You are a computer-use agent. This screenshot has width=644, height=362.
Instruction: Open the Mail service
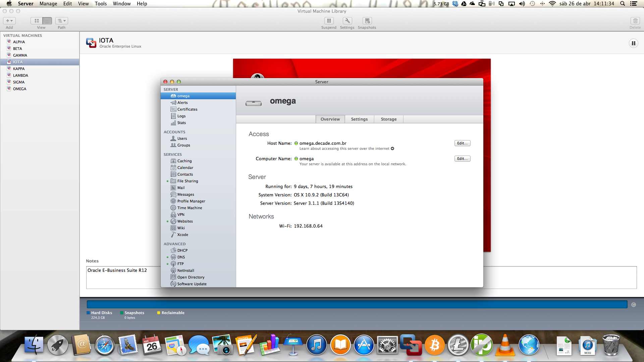pos(198,188)
